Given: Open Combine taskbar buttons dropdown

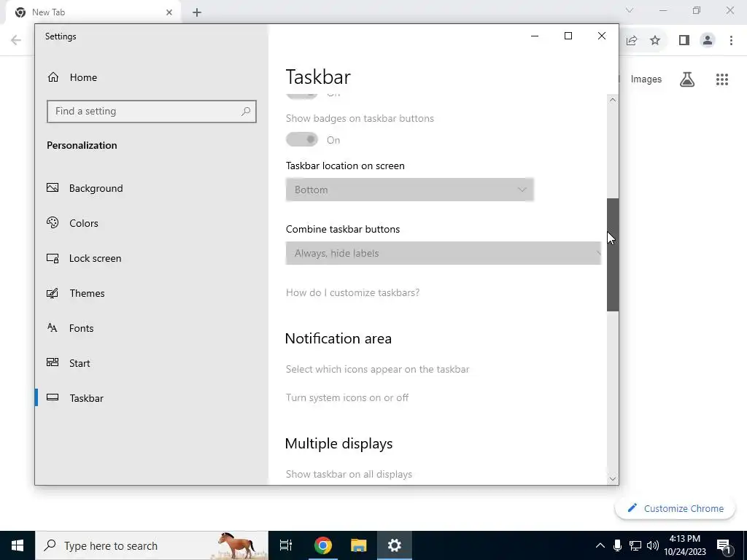Looking at the screenshot, I should pos(443,253).
